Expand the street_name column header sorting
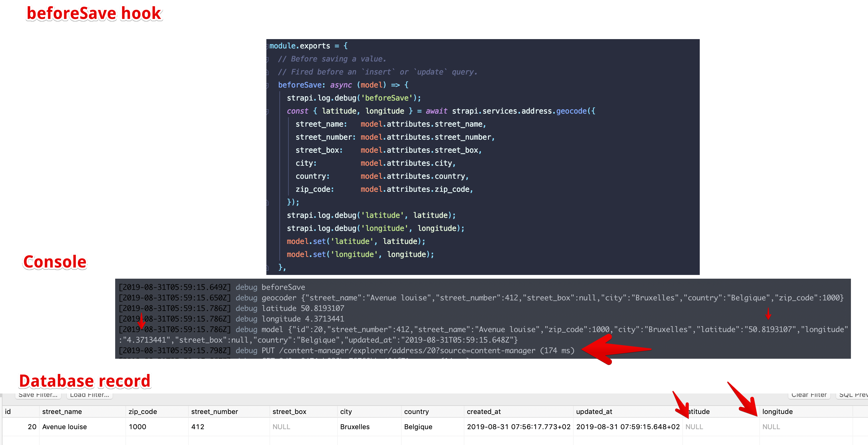Screen dimensions: 868x445 pyautogui.click(x=62, y=411)
